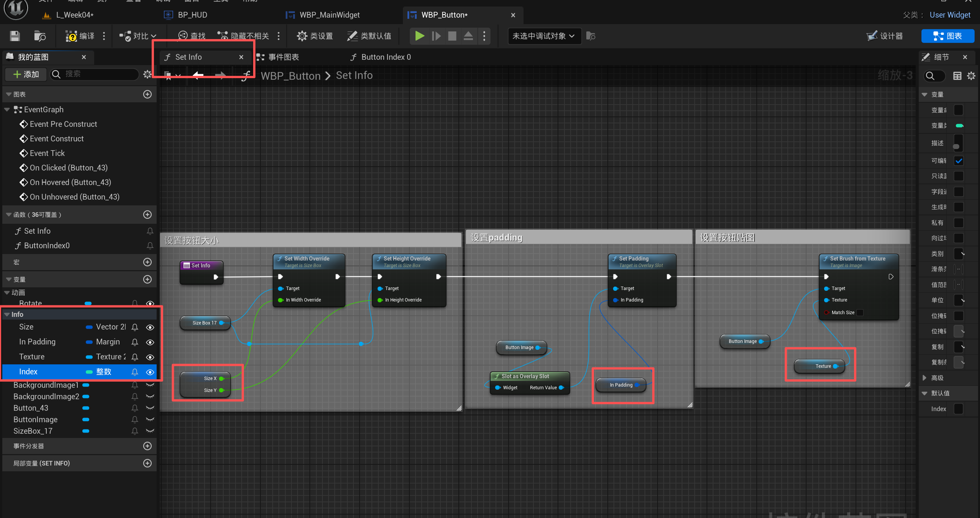Add a new variable with plus icon
Viewport: 980px width, 518px height.
tap(147, 279)
